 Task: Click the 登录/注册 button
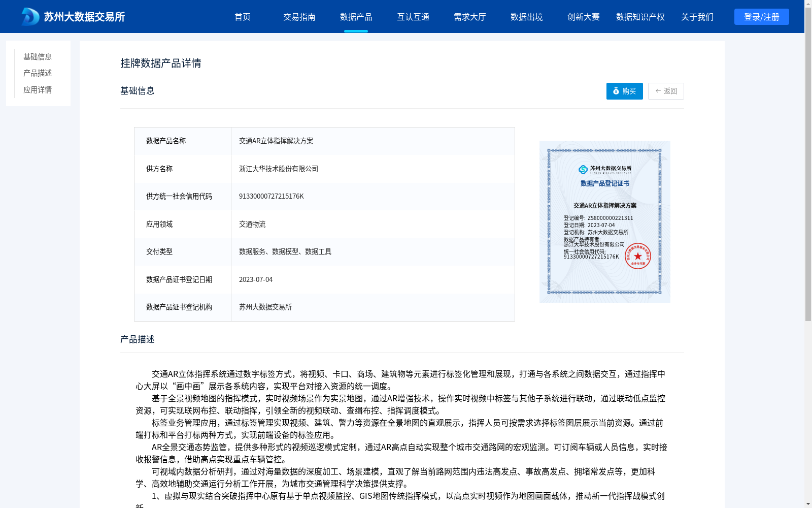click(762, 17)
